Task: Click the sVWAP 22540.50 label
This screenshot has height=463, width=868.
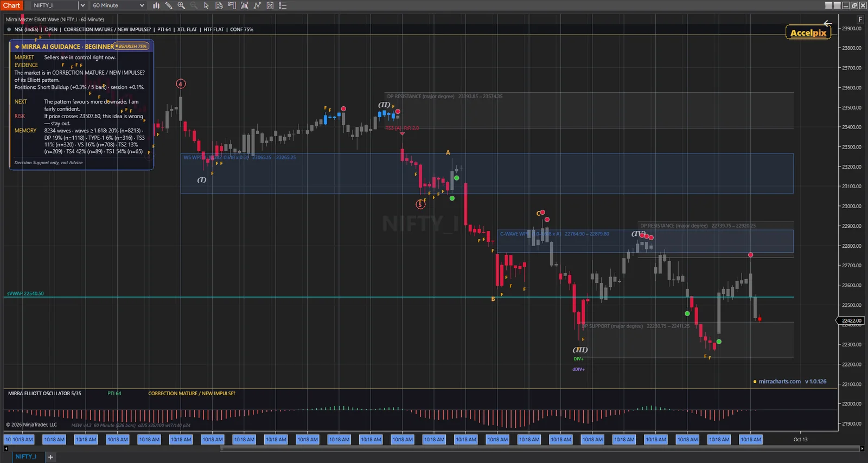Action: (25, 293)
